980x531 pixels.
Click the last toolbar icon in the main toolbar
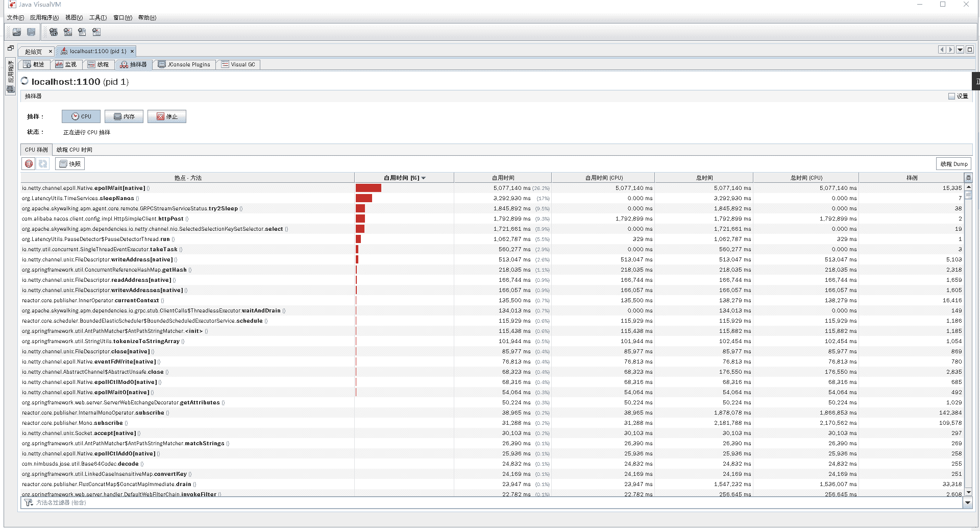(x=96, y=32)
